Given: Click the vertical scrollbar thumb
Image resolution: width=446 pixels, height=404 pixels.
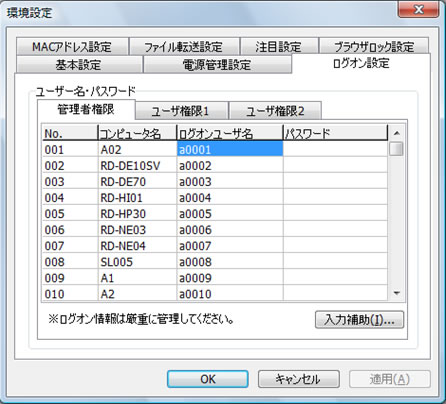Looking at the screenshot, I should (x=396, y=149).
